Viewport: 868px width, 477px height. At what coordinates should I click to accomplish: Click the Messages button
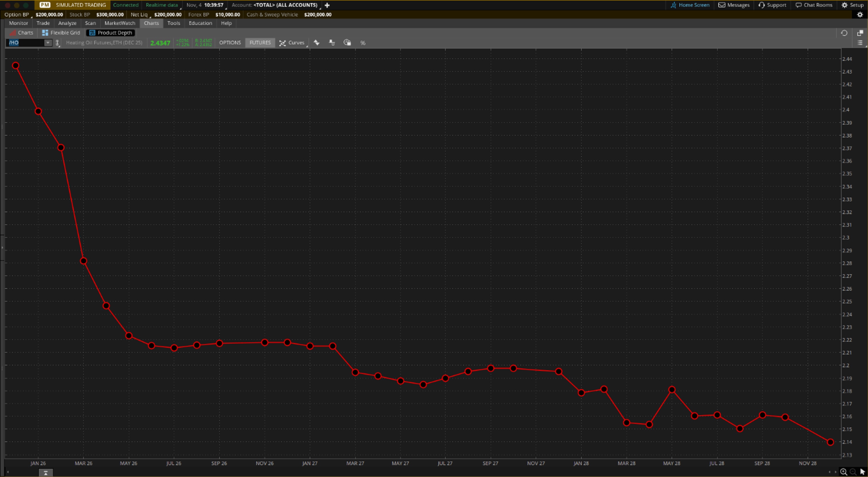pos(734,5)
